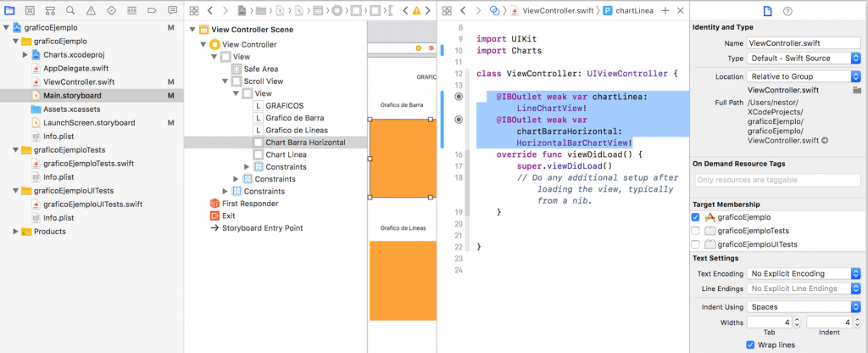Uncheck graficoEjemplo target membership
868x353 pixels.
click(x=696, y=217)
